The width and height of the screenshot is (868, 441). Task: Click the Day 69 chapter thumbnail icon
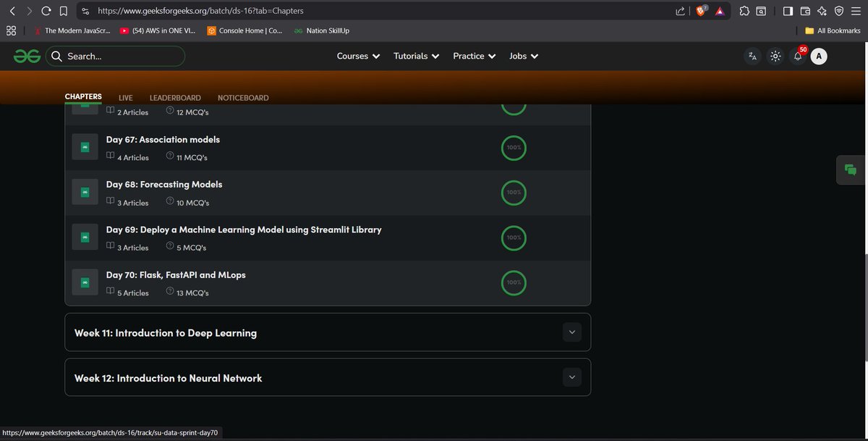85,238
